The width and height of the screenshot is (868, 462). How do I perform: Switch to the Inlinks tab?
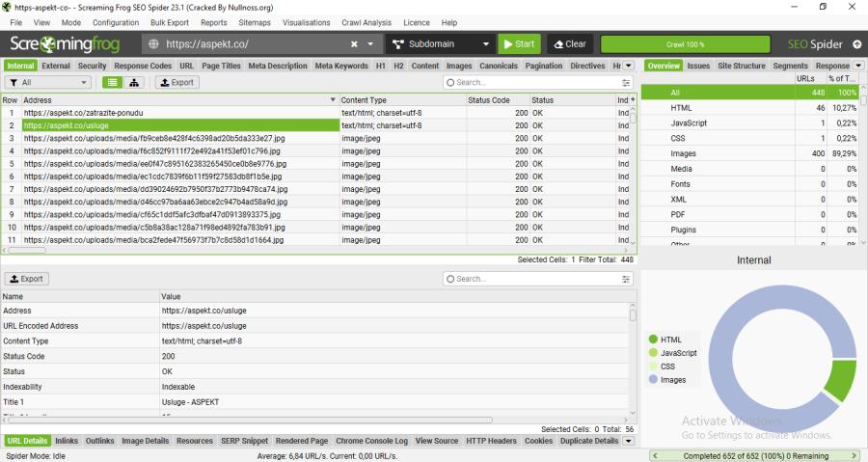(67, 441)
